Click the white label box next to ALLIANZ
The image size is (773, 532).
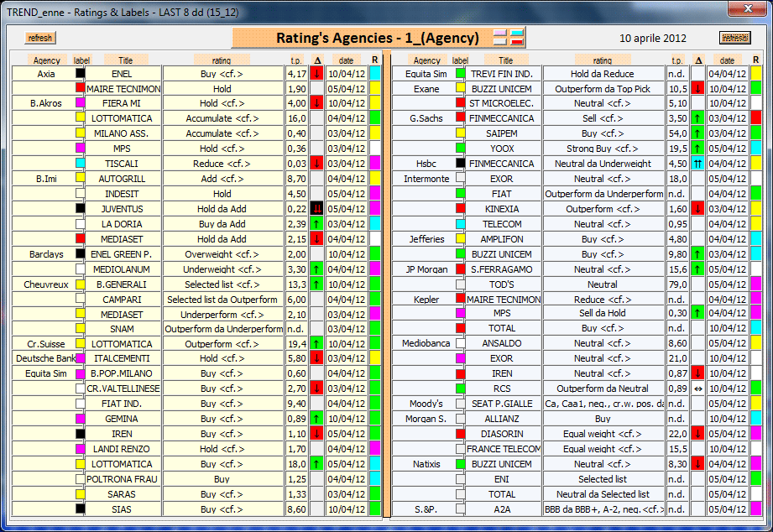pos(461,418)
